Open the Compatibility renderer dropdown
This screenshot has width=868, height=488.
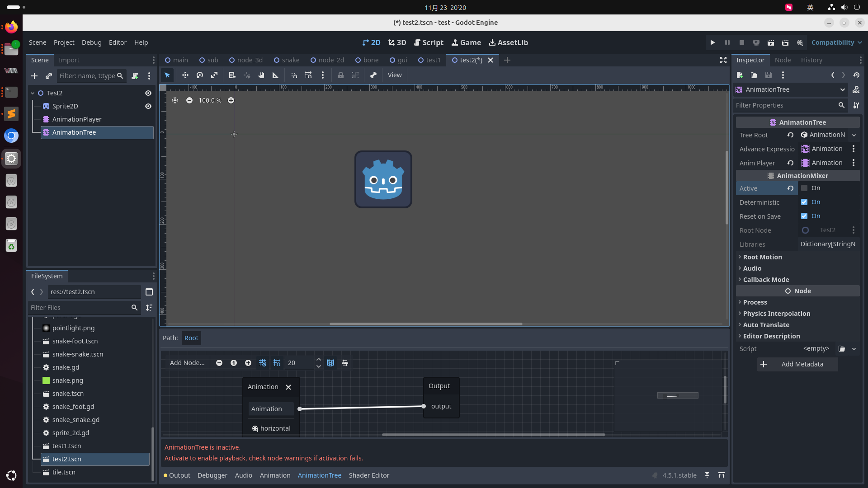(836, 42)
